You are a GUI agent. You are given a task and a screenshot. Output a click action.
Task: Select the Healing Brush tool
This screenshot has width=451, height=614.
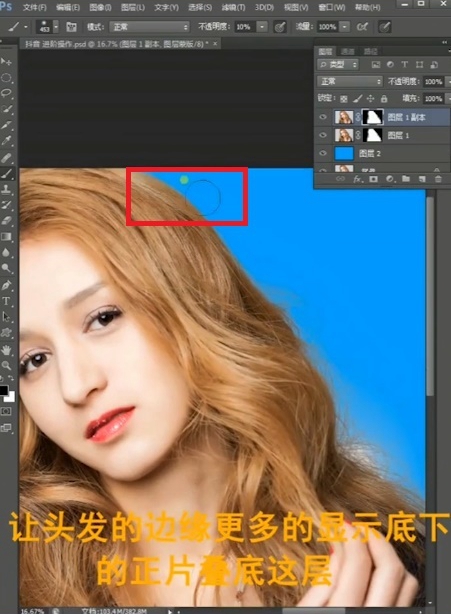pos(6,157)
